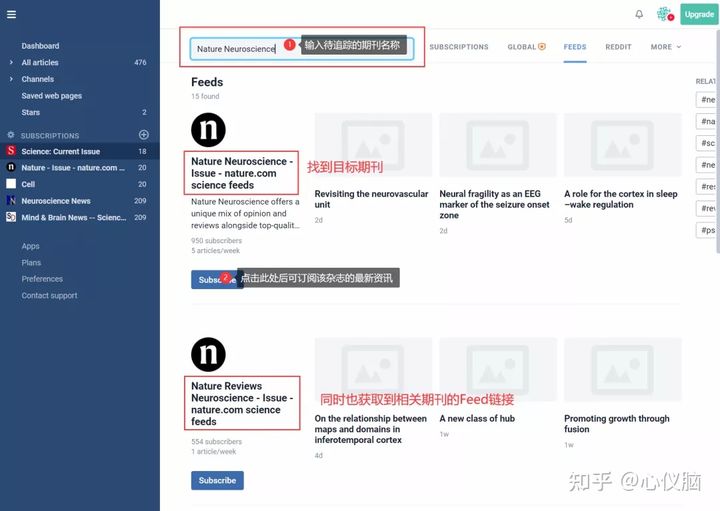The image size is (720, 511).
Task: Click the Nature Neuroscience logo
Action: tap(208, 130)
